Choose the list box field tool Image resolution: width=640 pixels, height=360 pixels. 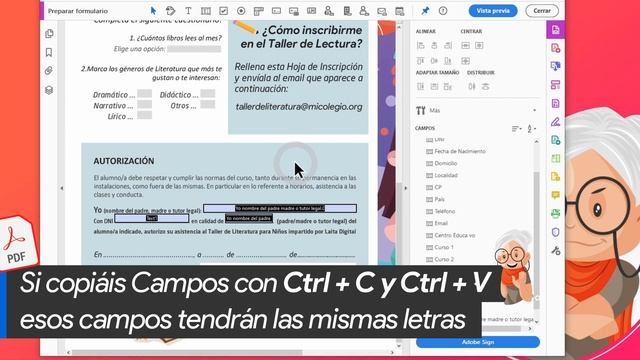point(259,11)
